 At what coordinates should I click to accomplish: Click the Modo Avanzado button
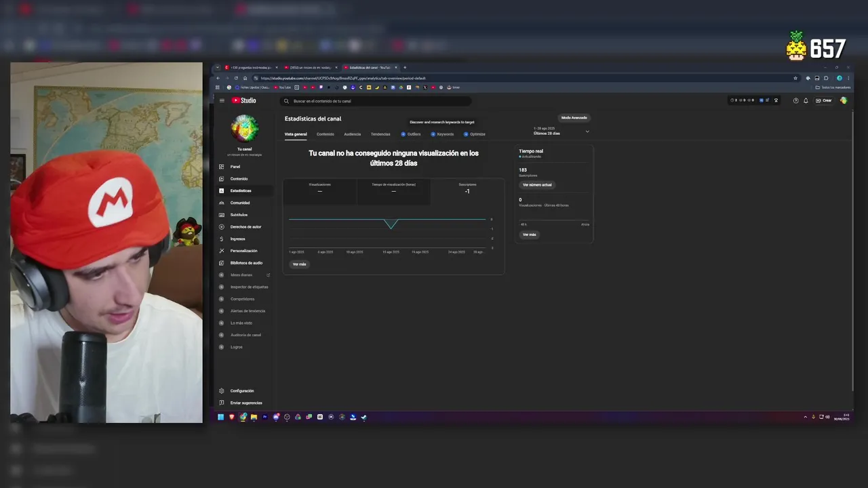tap(574, 118)
